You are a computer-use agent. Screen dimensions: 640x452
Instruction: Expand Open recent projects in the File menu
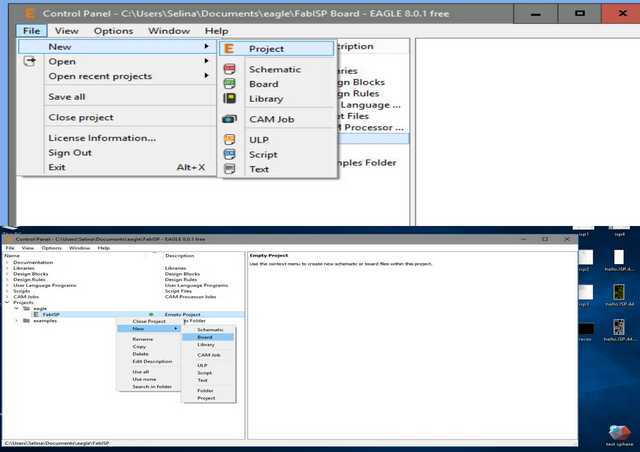117,76
